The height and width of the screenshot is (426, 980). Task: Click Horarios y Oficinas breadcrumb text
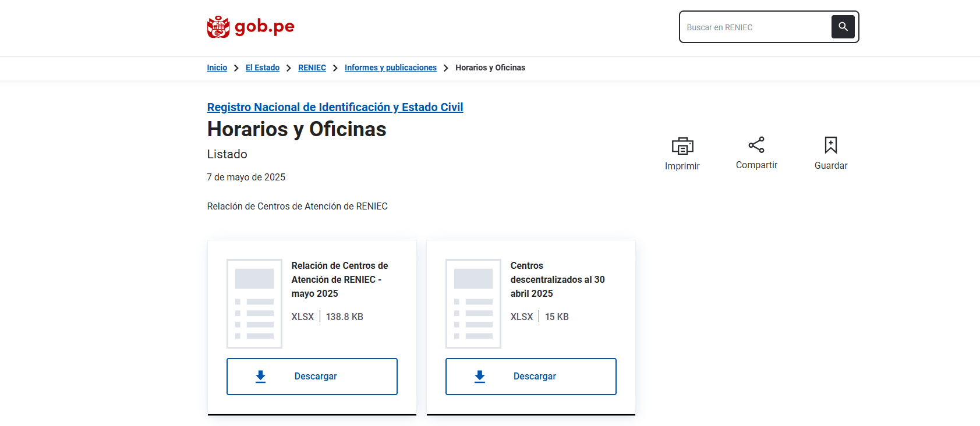click(490, 68)
